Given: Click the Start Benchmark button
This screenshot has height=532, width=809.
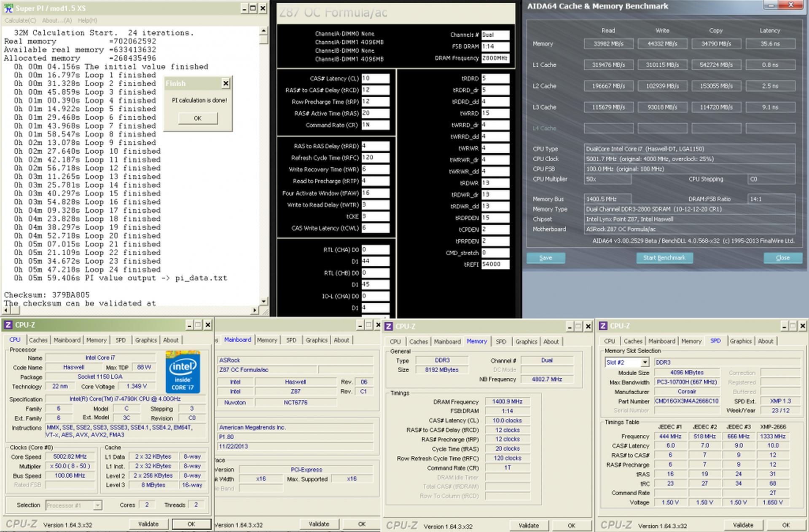Looking at the screenshot, I should click(x=664, y=258).
